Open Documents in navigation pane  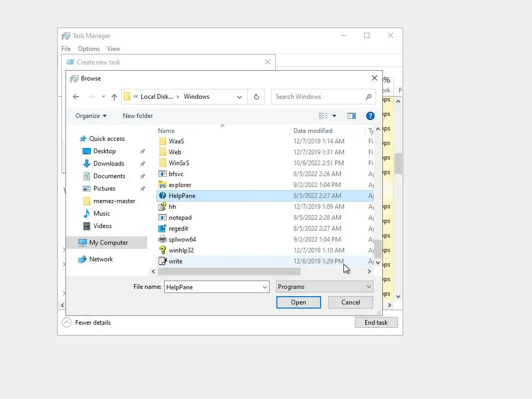coord(109,176)
